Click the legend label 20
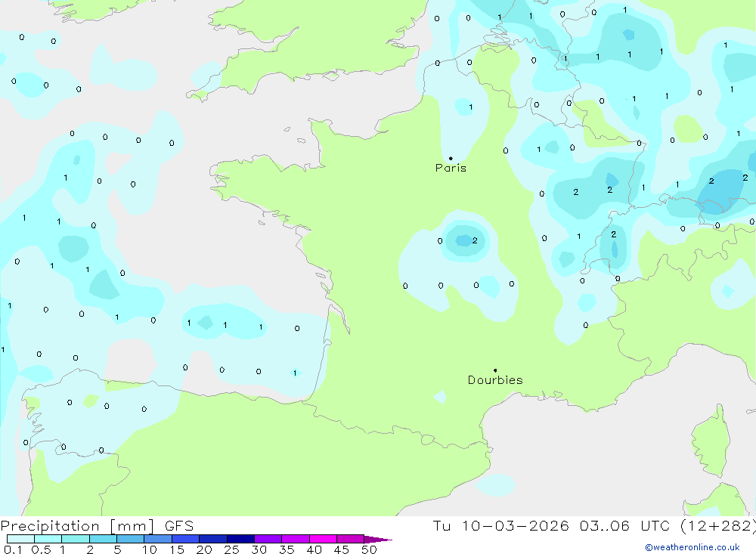Viewport: 756px width, 554px height. click(x=204, y=549)
